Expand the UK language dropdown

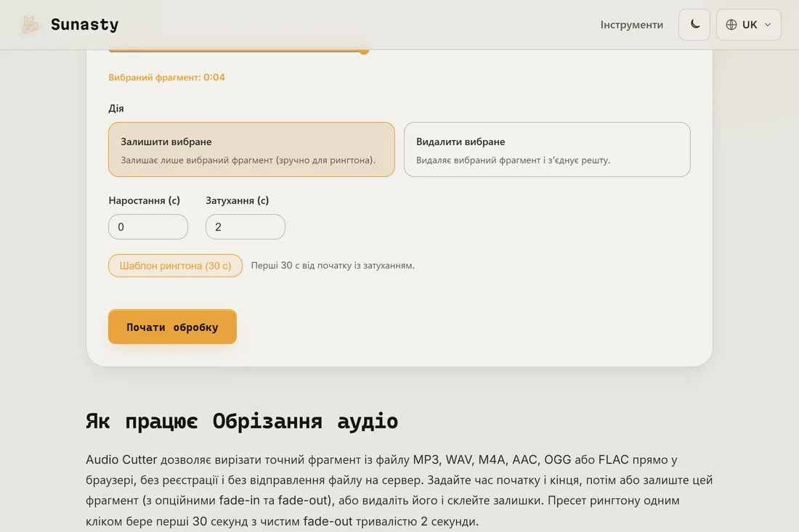[x=748, y=25]
